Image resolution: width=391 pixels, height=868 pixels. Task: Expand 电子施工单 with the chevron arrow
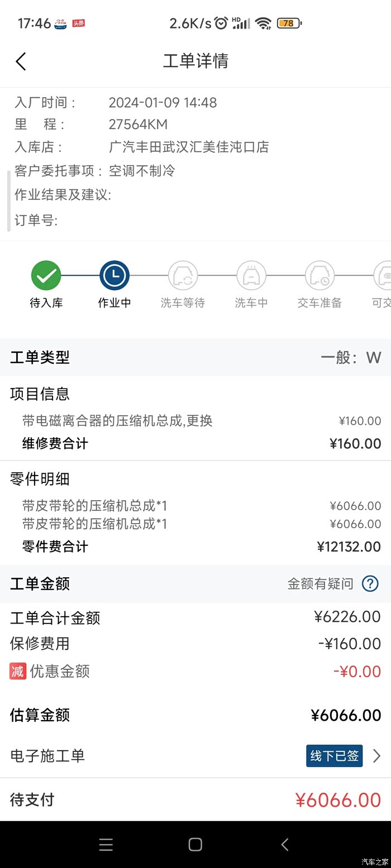tap(377, 756)
